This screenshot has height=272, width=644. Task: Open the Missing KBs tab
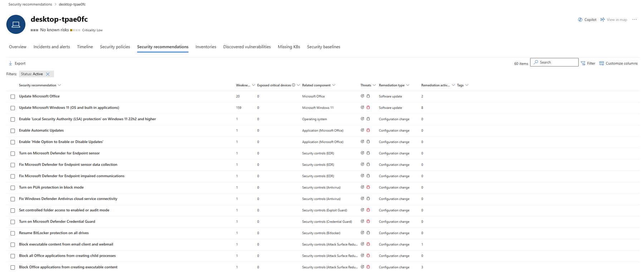[x=289, y=47]
